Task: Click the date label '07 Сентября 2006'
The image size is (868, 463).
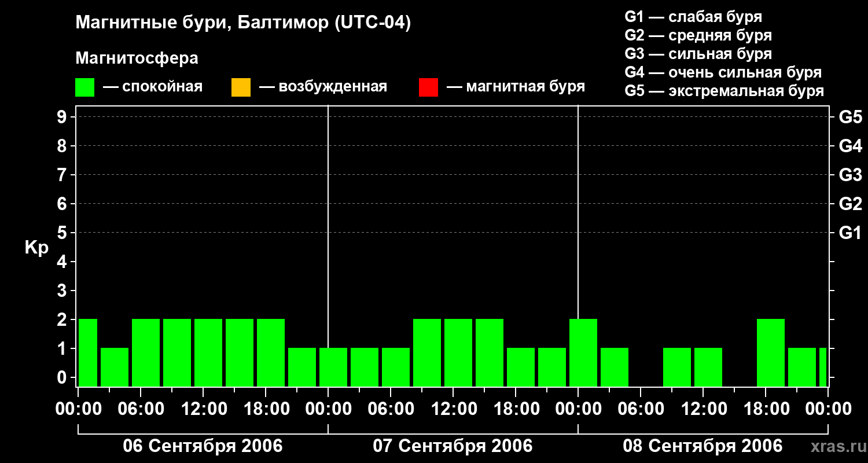Action: point(453,446)
